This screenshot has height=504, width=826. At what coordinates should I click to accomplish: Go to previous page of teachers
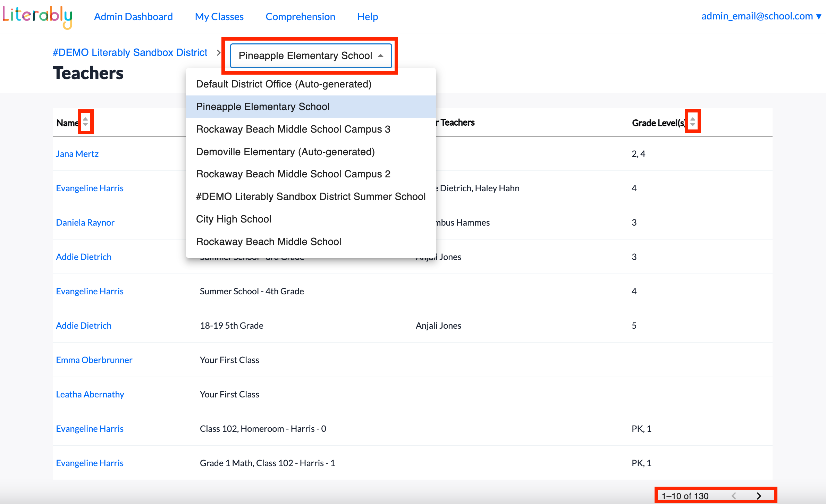(x=734, y=496)
